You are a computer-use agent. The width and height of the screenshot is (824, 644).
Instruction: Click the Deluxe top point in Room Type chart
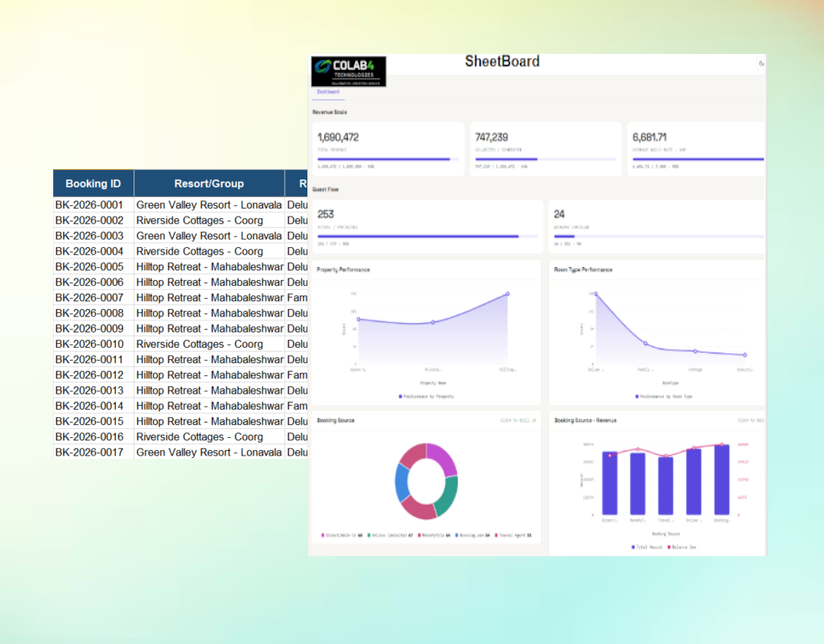(595, 294)
